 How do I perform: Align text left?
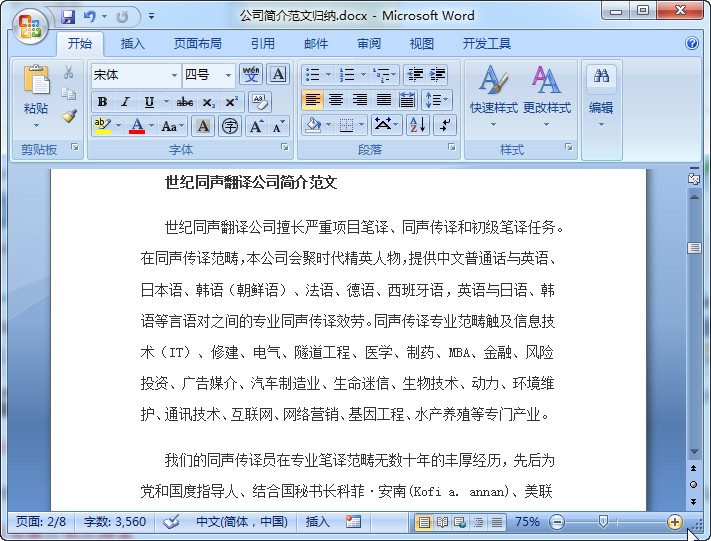(312, 100)
